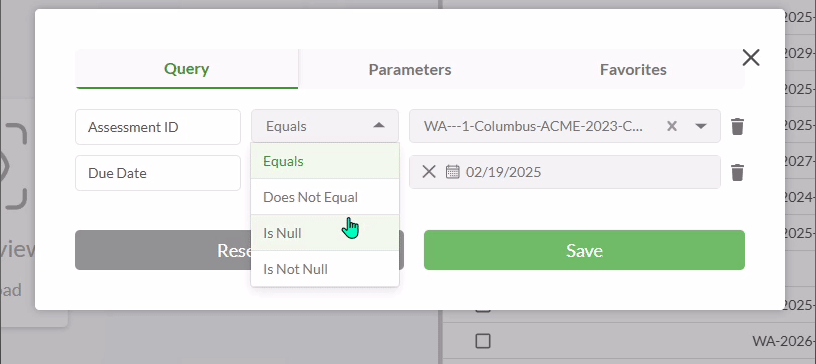Select the Query tab
This screenshot has width=816, height=364.
click(186, 69)
